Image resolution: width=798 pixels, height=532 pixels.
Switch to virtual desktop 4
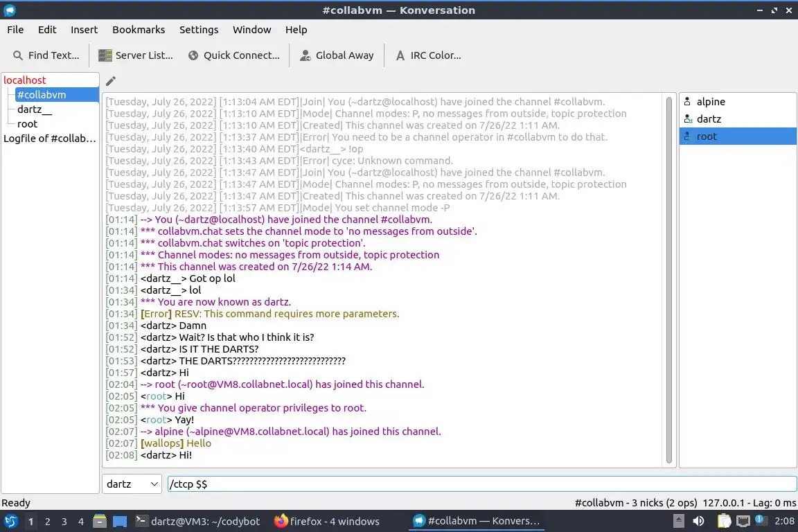click(x=81, y=522)
